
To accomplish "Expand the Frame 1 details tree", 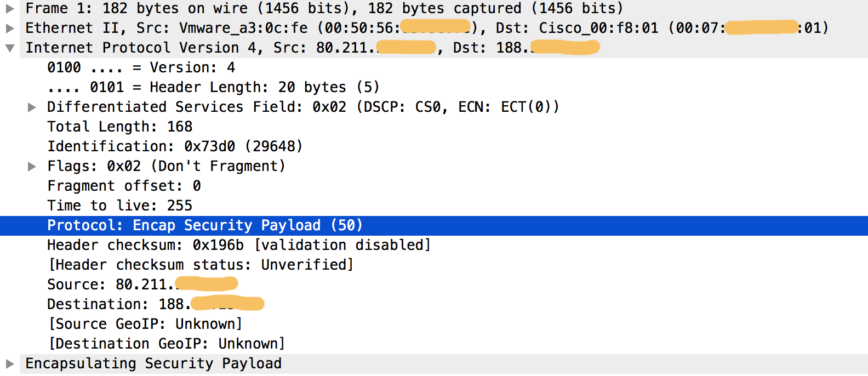I will click(10, 8).
